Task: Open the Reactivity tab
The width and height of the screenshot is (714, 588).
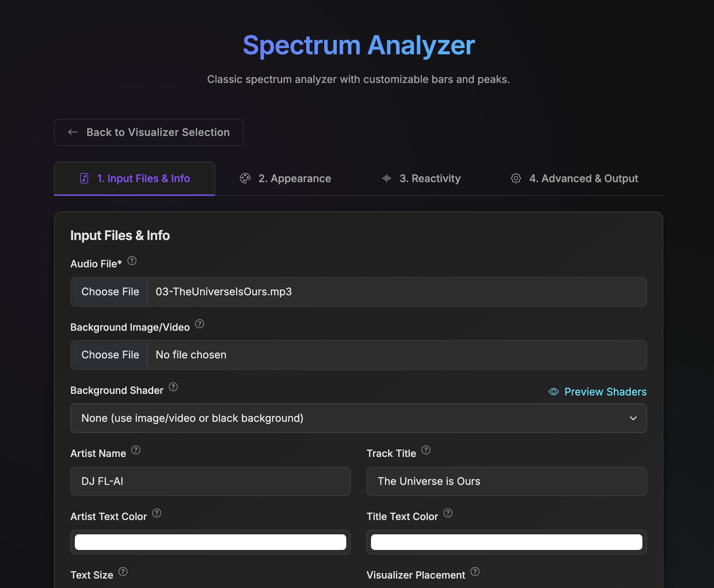Action: (421, 179)
